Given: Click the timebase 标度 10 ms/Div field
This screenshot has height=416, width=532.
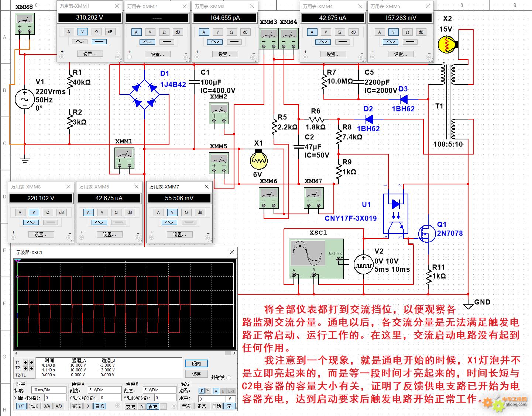Looking at the screenshot, I should 49,390.
